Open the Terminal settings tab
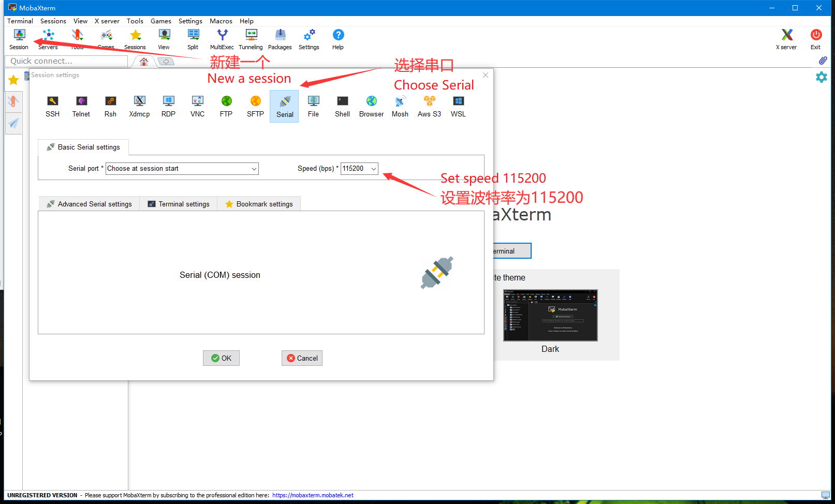Screen dimensions: 835x504 click(179, 204)
